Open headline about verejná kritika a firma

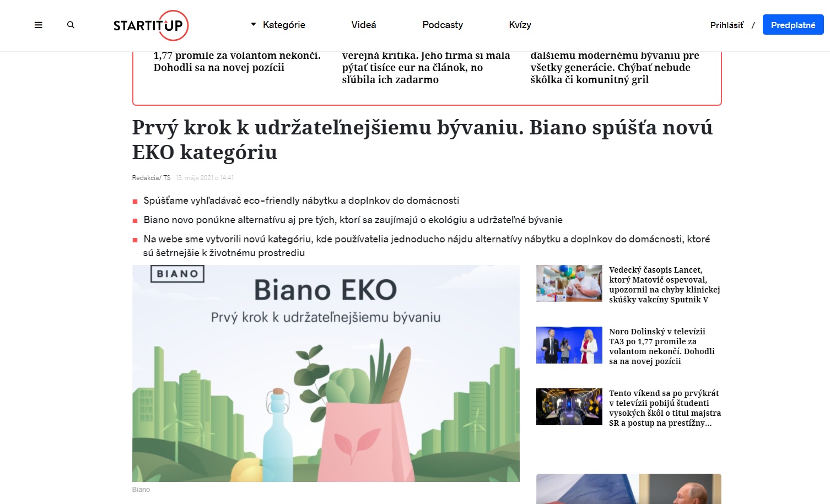click(426, 68)
